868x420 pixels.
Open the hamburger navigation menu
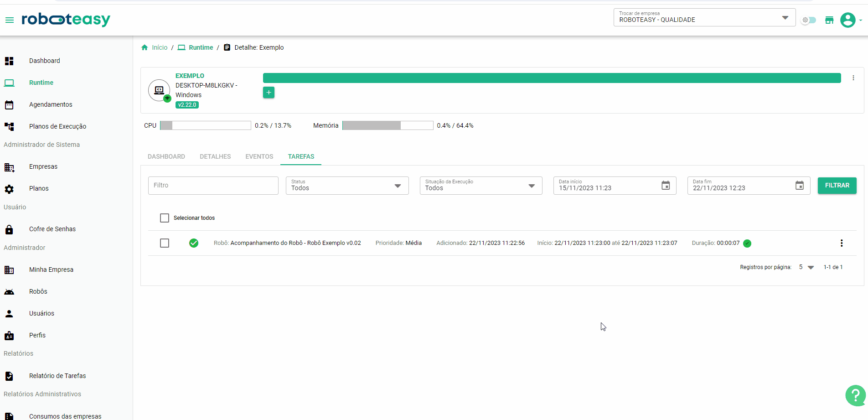click(x=10, y=20)
